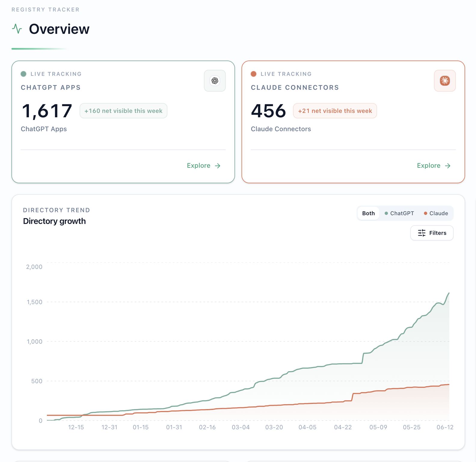
Task: Click the Directory growth chart title
Action: coord(54,221)
